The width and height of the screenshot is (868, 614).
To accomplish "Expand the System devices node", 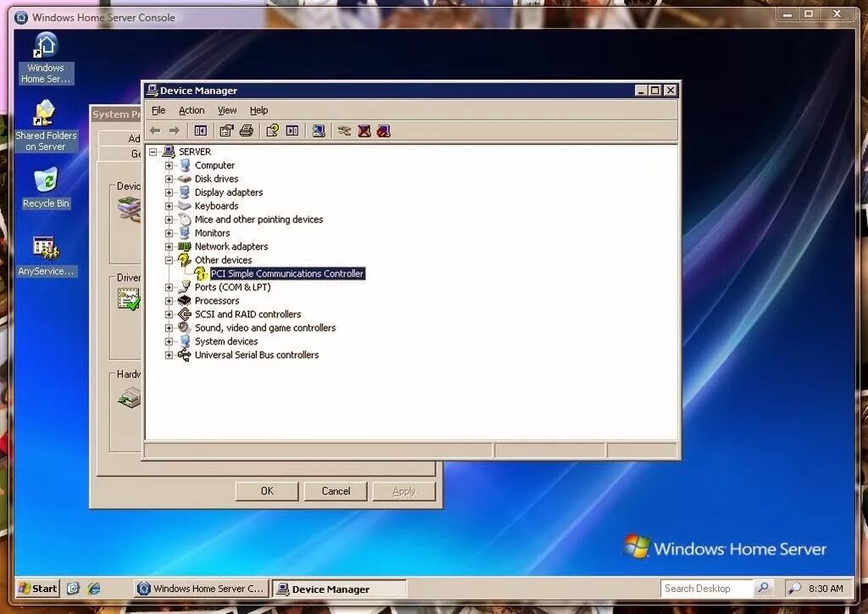I will tap(169, 342).
